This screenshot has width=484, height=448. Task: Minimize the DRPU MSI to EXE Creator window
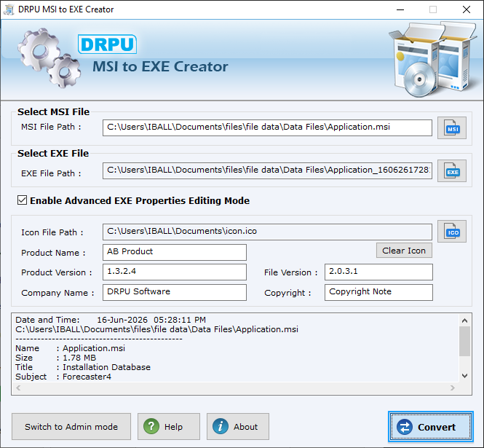[400, 9]
